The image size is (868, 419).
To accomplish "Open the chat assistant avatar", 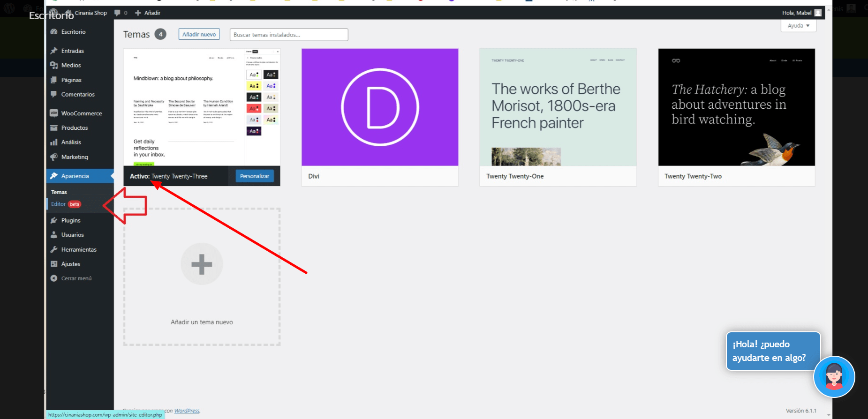I will 834,377.
